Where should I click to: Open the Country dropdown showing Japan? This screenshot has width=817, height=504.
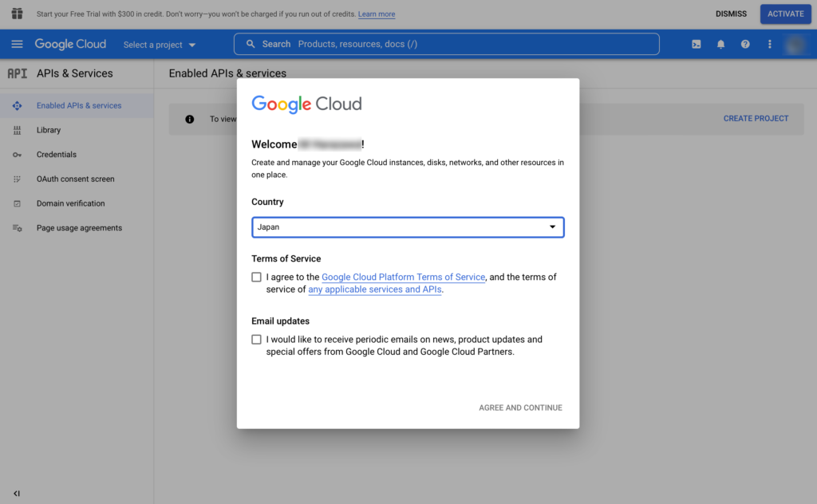(408, 227)
